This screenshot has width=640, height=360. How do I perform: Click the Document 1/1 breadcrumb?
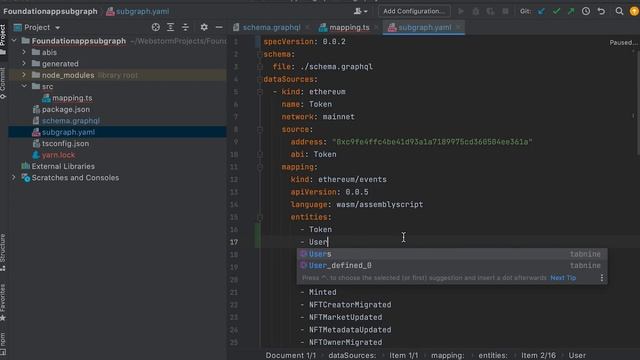pos(291,356)
